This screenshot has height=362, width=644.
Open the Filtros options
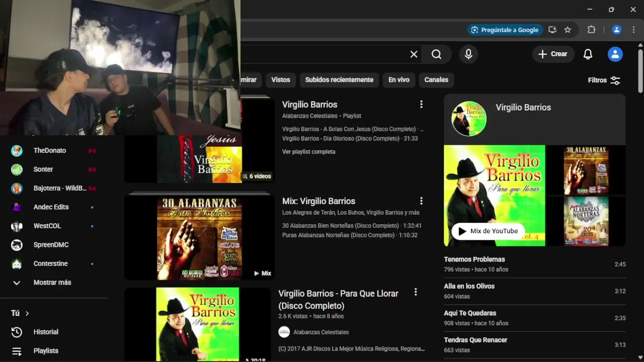[604, 80]
